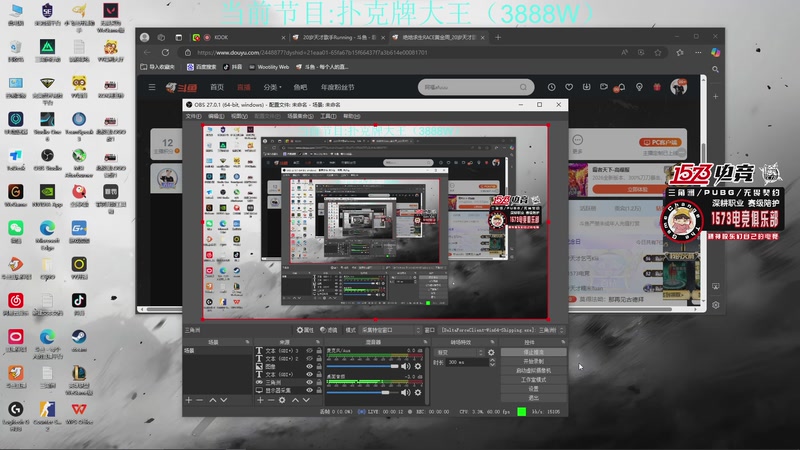
Task: Toggle visibility of 文本 (GDI+) 3 source
Action: coord(309,351)
